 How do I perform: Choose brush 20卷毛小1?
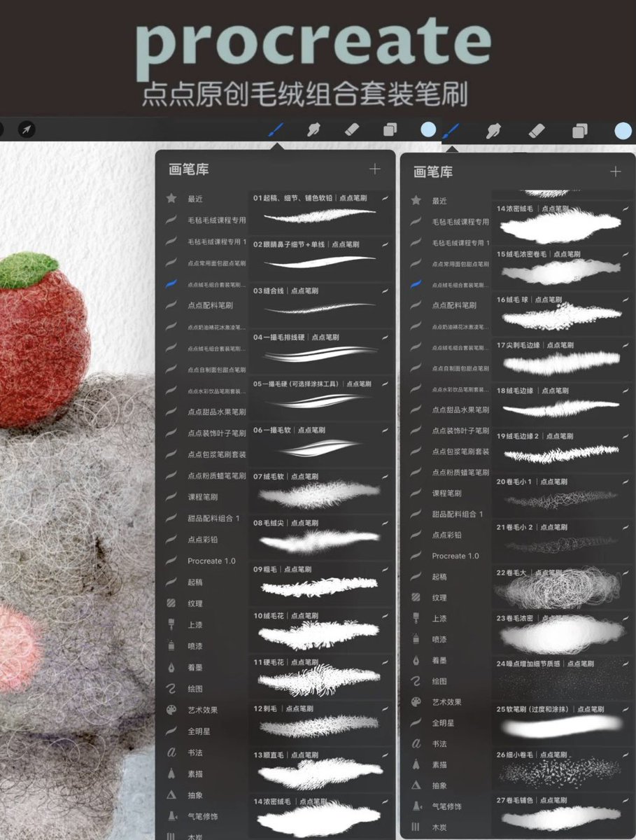click(563, 496)
